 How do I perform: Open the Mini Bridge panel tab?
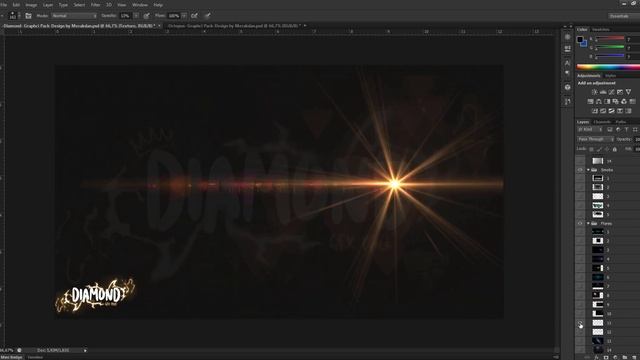(12, 357)
